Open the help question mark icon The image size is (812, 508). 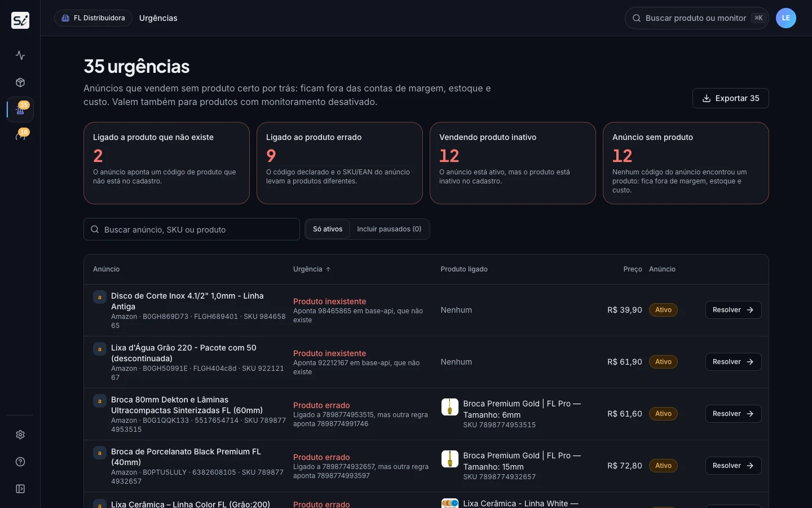coord(20,462)
